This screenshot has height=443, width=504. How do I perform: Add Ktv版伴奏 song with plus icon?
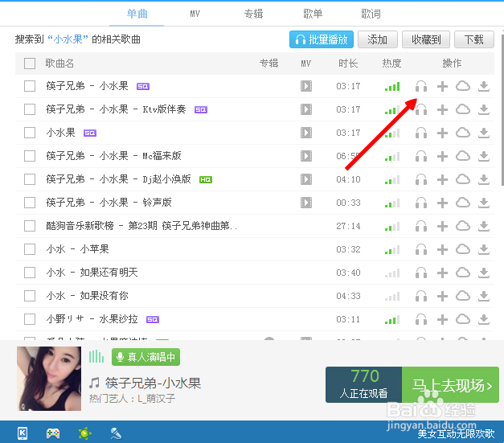click(442, 109)
